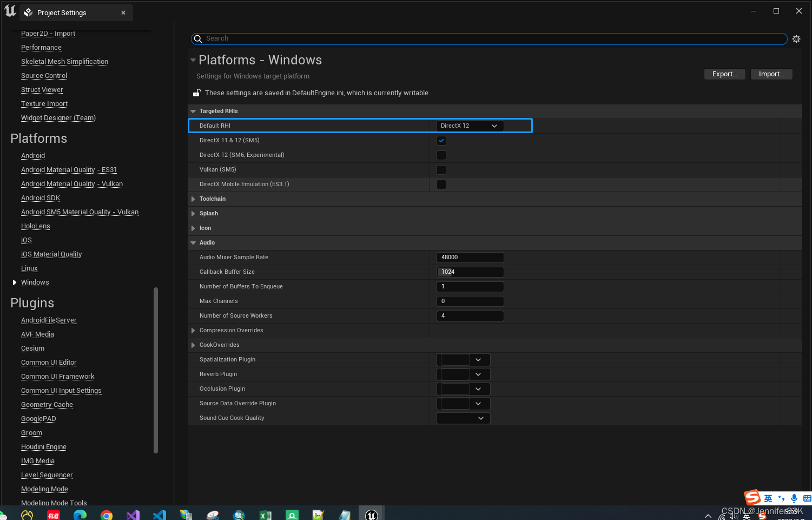Open Visual Studio Code from the taskbar
The image size is (812, 520).
pyautogui.click(x=159, y=513)
